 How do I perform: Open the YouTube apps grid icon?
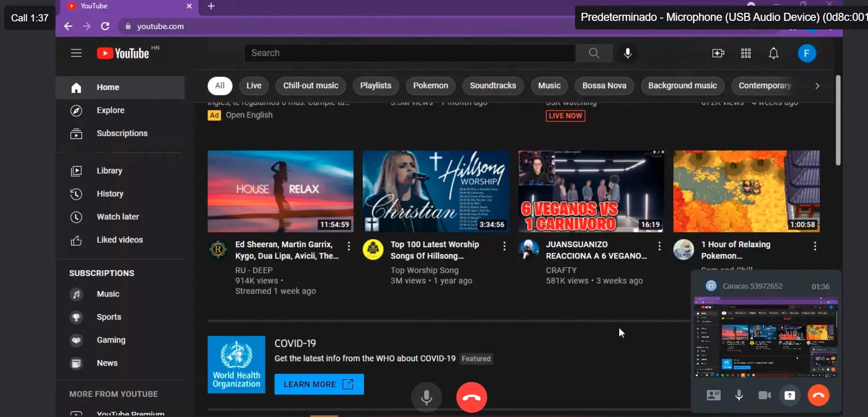pyautogui.click(x=746, y=53)
